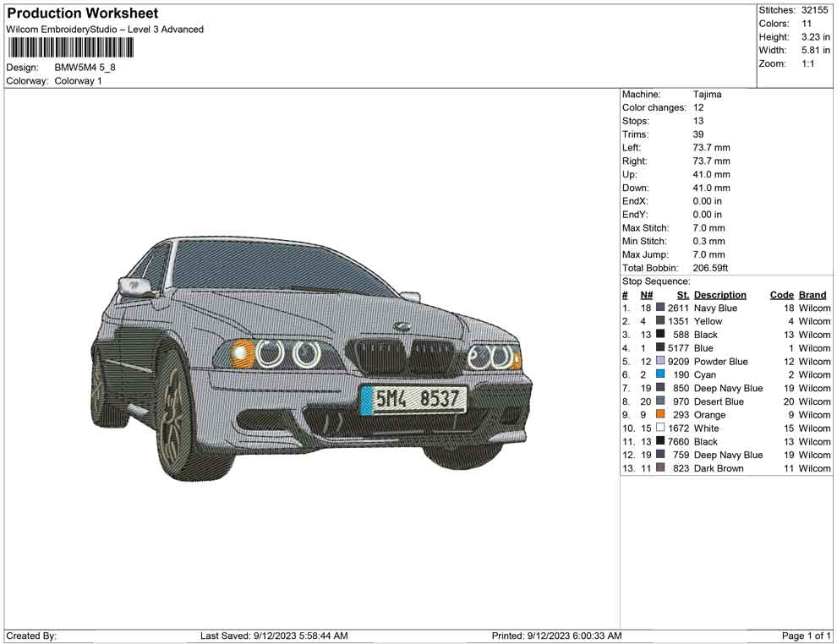The width and height of the screenshot is (837, 644).
Task: Click the 'Dark Brown' description text
Action: pyautogui.click(x=719, y=468)
